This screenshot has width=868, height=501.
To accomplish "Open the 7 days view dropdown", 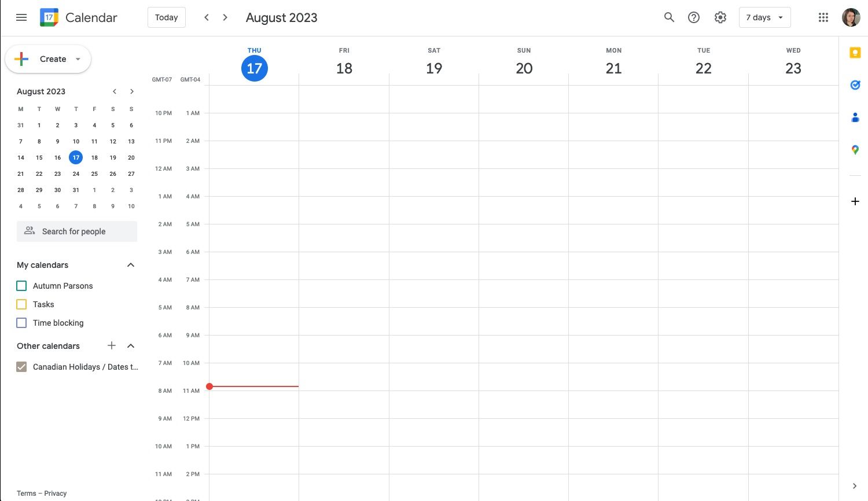I will pos(764,17).
